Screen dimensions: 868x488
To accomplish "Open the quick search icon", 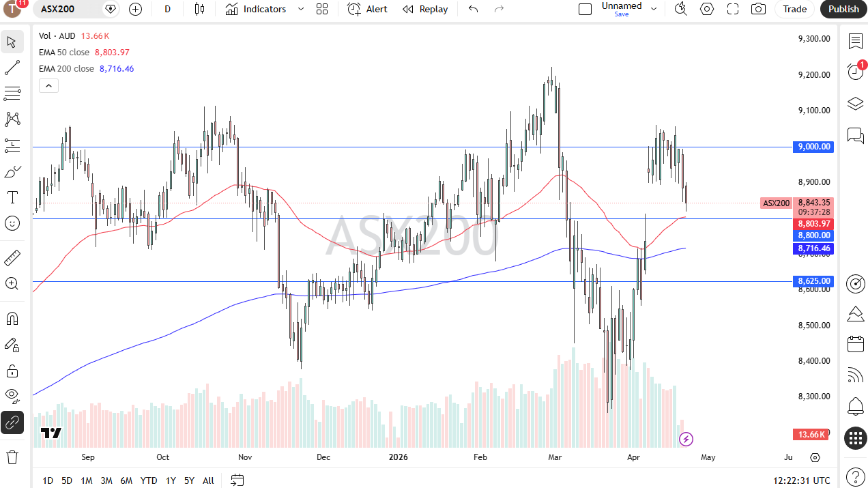I will pos(680,9).
